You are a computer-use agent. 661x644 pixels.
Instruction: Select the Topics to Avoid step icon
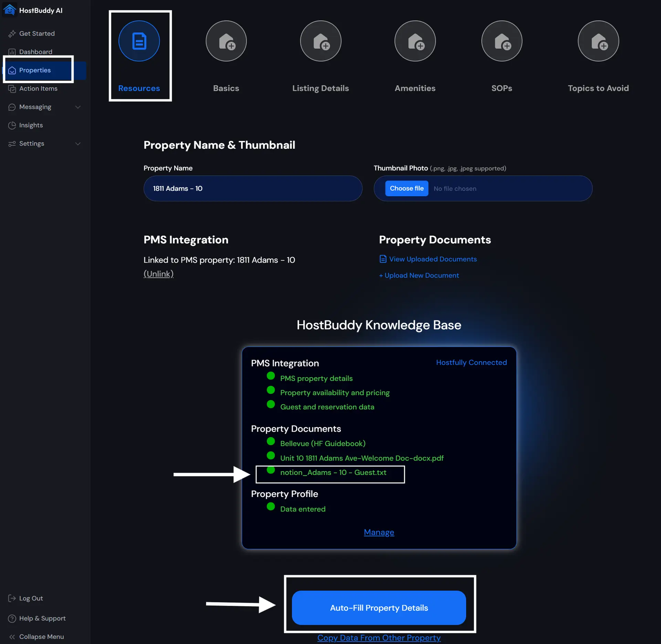(598, 41)
